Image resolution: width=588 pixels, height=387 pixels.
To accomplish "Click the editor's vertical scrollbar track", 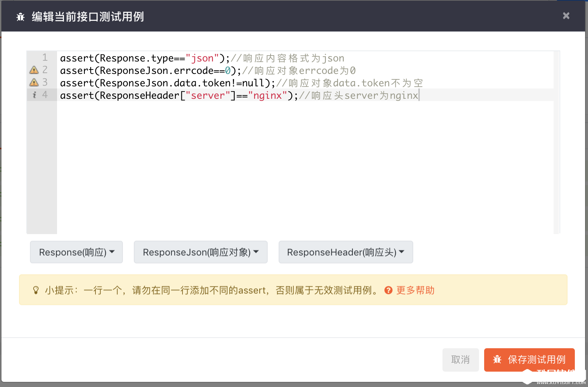I will click(x=557, y=146).
